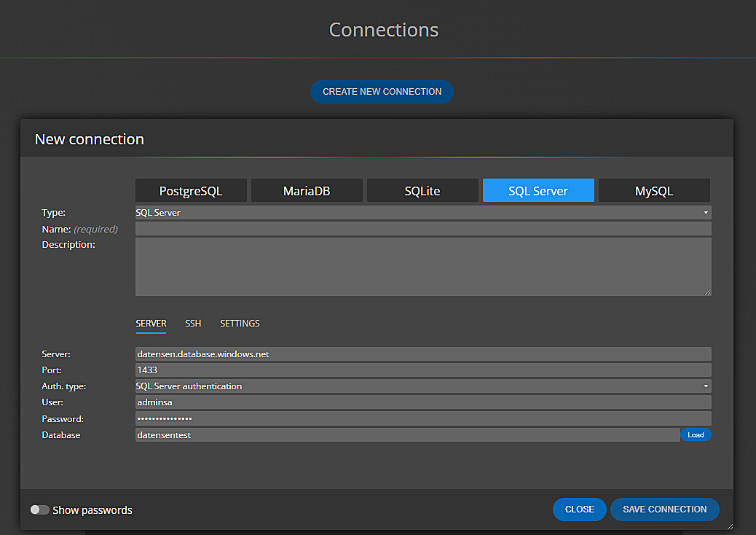Open the SETTINGS tab

coord(239,323)
